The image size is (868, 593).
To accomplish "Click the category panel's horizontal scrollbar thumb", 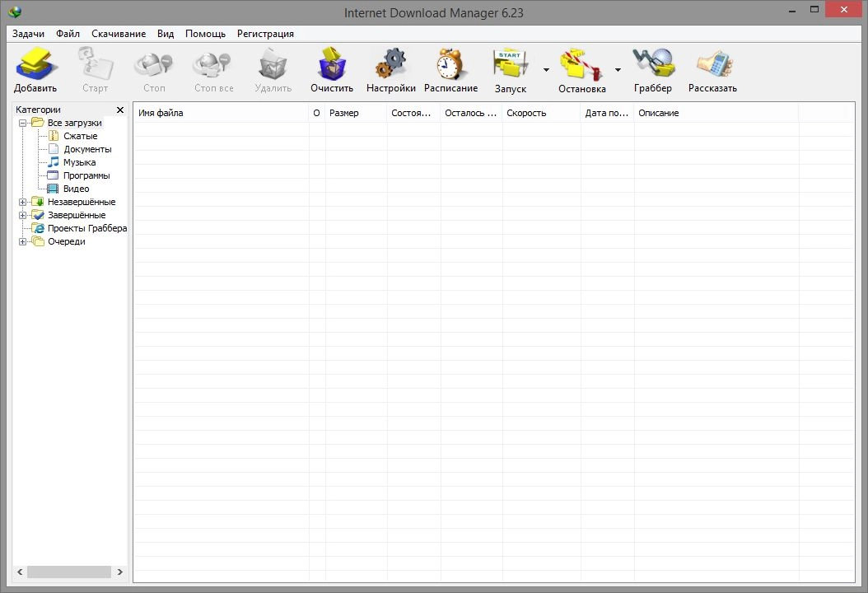I will click(x=68, y=572).
